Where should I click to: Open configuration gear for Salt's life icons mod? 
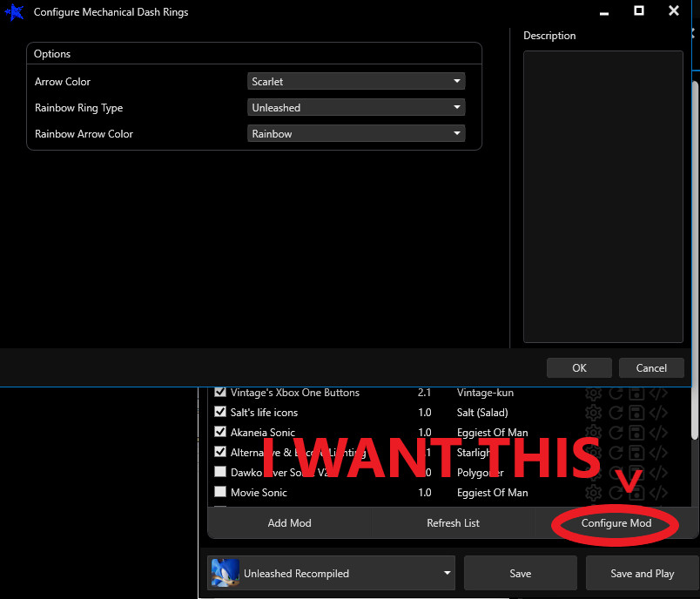pyautogui.click(x=594, y=412)
